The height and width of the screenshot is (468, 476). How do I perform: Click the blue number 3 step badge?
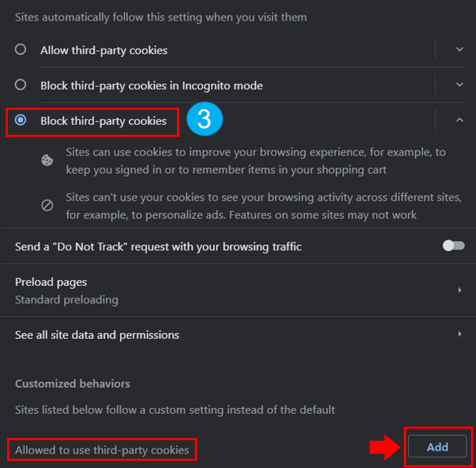(205, 118)
